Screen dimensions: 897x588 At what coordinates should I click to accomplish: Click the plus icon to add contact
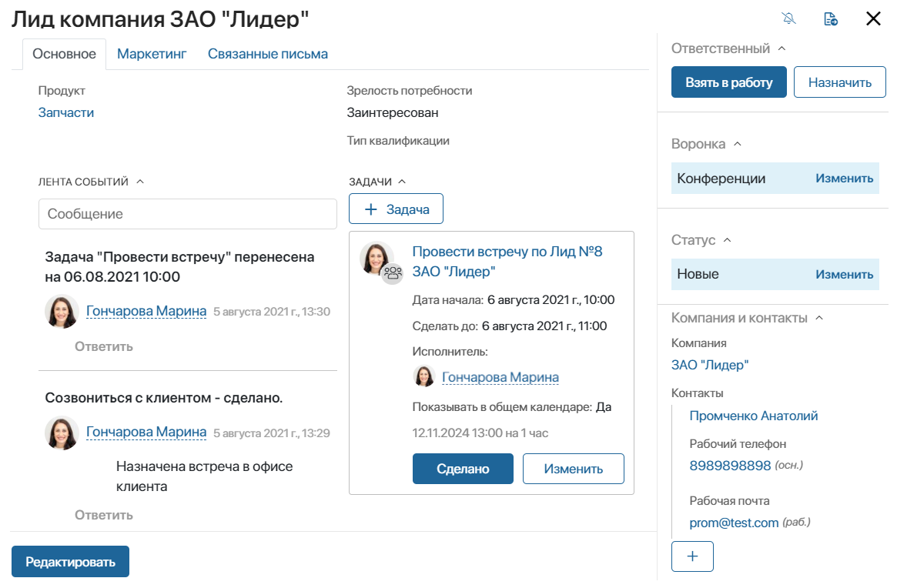pos(692,556)
